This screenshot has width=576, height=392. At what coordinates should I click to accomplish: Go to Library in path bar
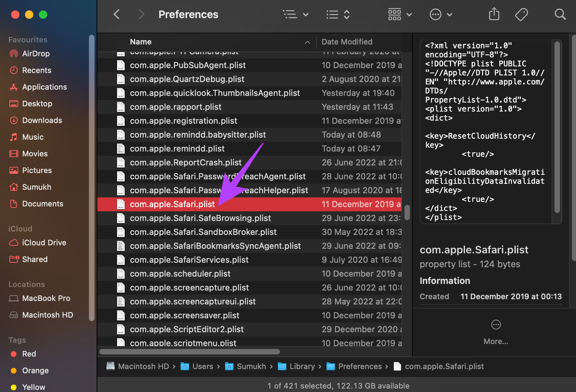296,366
